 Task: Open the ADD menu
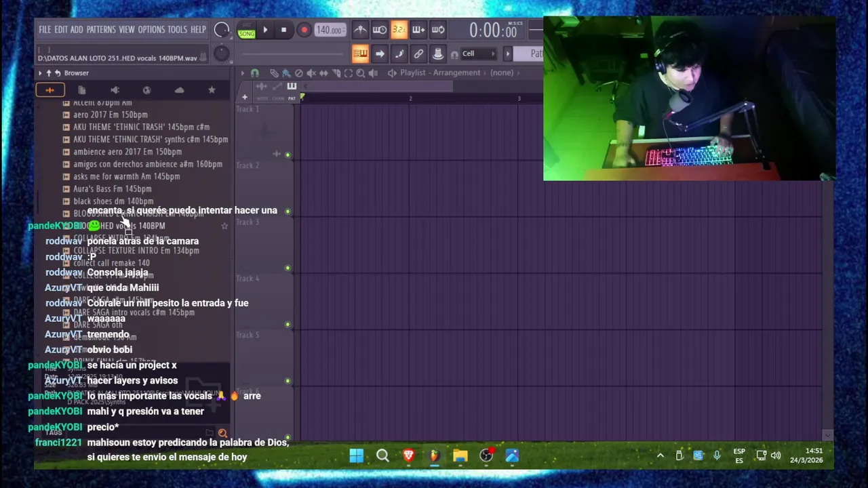click(77, 30)
